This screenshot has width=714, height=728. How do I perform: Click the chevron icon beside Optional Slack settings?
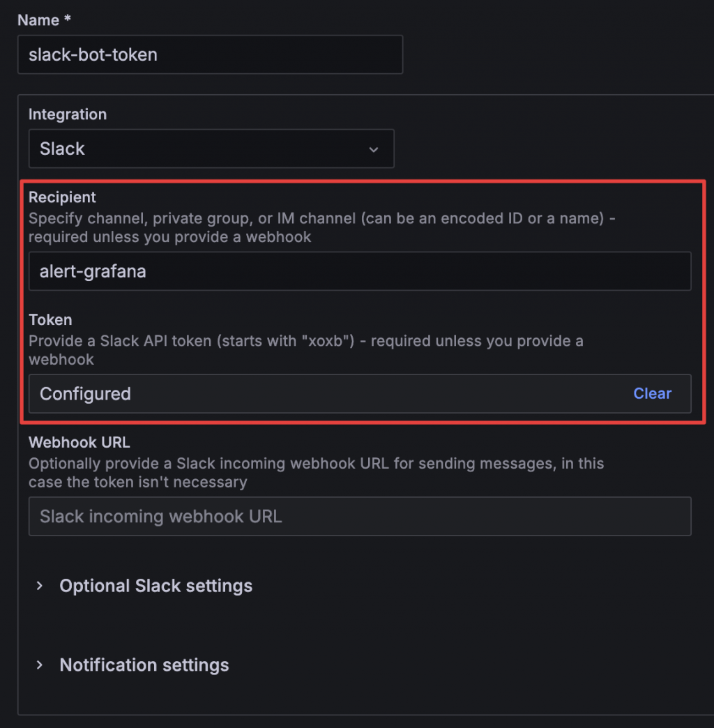(40, 586)
